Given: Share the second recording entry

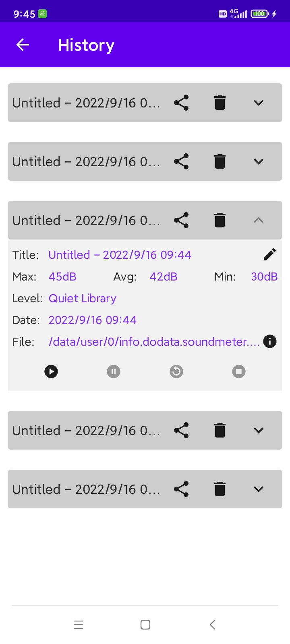Looking at the screenshot, I should click(181, 161).
